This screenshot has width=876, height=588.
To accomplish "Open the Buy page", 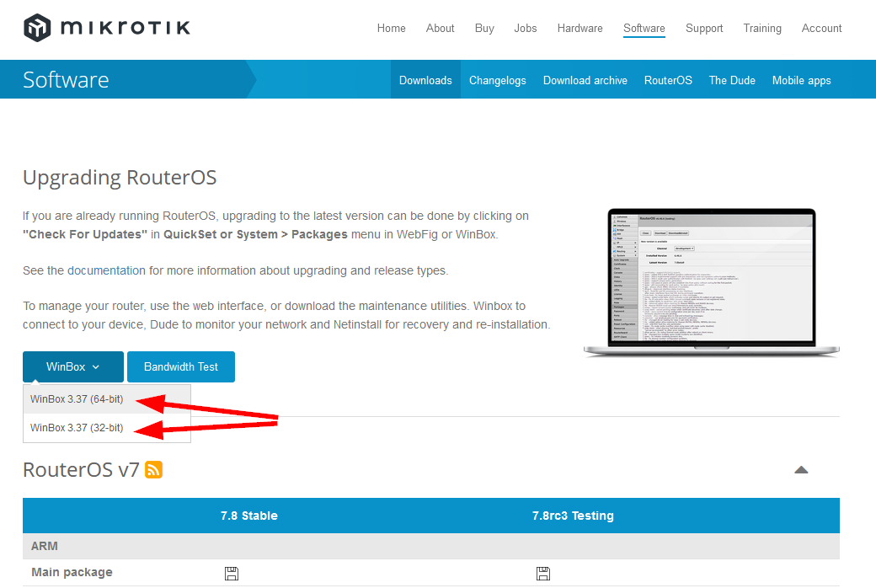I will coord(484,28).
